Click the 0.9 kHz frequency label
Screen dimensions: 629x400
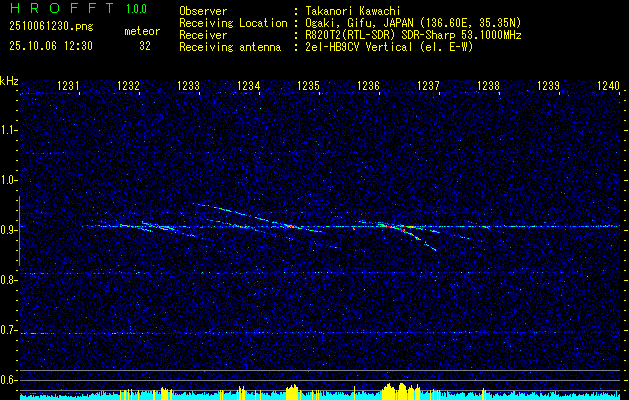click(x=8, y=230)
